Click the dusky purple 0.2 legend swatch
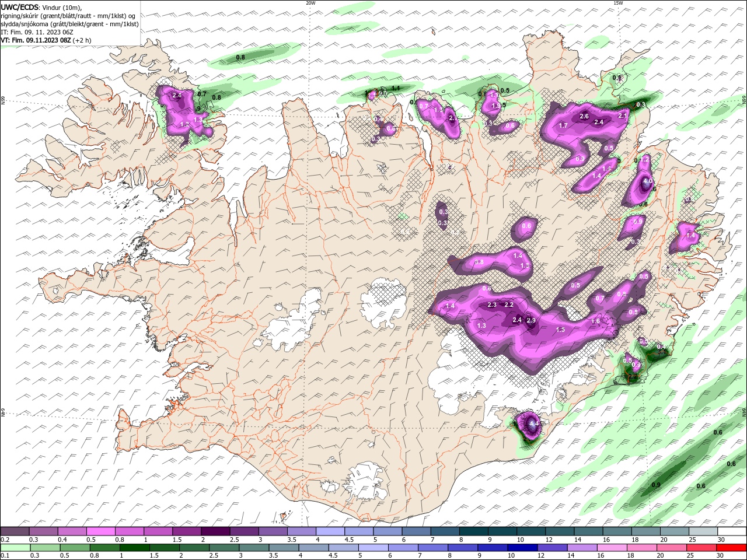Screen dimensions: 747x560 coord(15,531)
